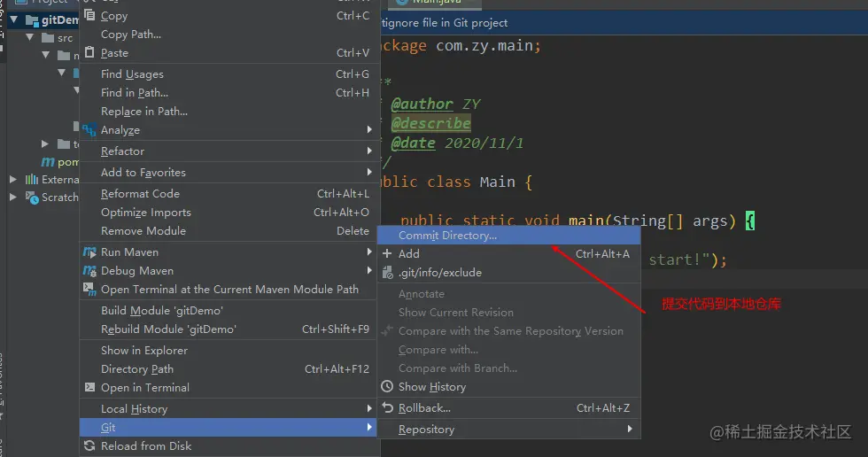Choose Copy Path from context menu
The image size is (868, 457).
tap(229, 35)
